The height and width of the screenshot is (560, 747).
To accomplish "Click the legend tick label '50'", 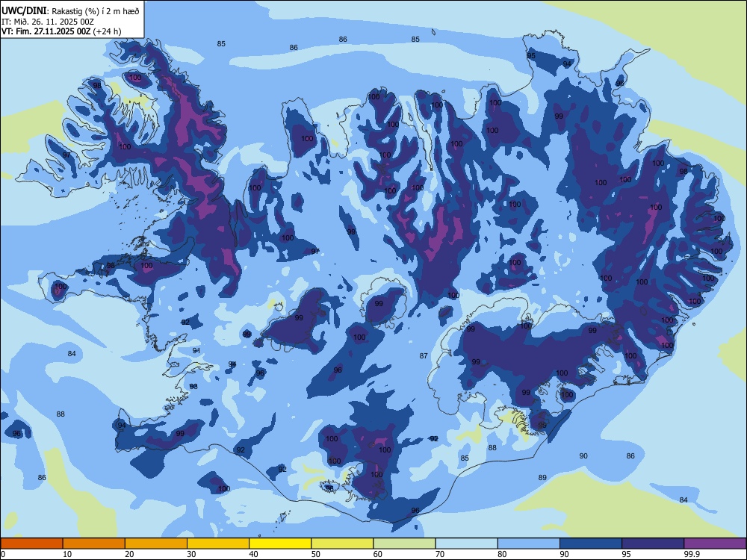I will (316, 554).
